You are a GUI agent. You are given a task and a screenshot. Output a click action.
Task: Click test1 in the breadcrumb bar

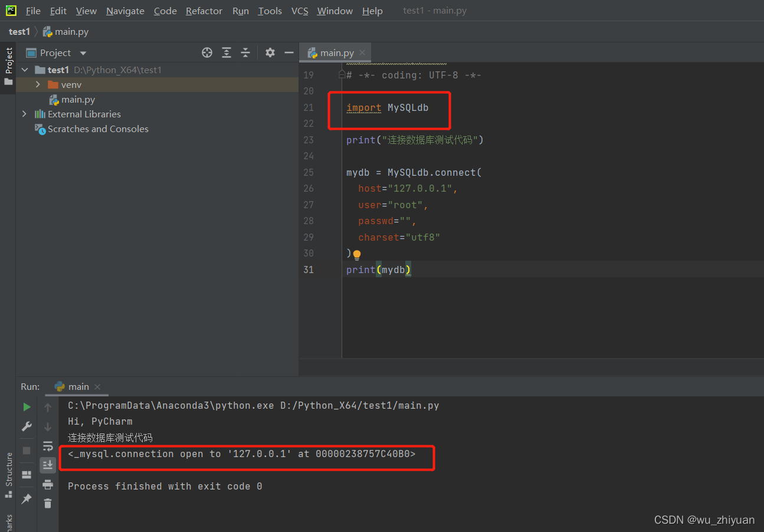19,31
